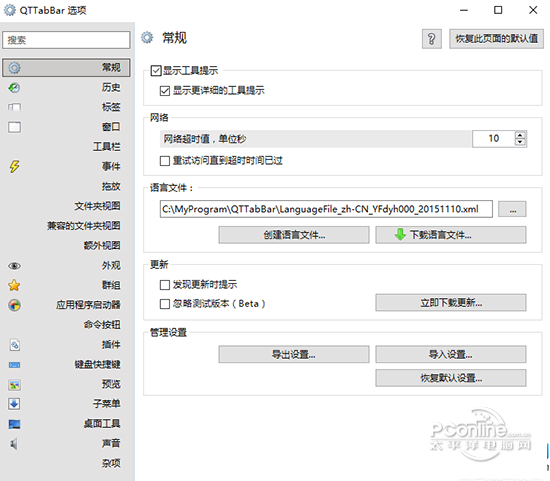Tick 忽略测试版本 (Beta) checkbox
Screen dimensions: 550x481
click(x=165, y=303)
